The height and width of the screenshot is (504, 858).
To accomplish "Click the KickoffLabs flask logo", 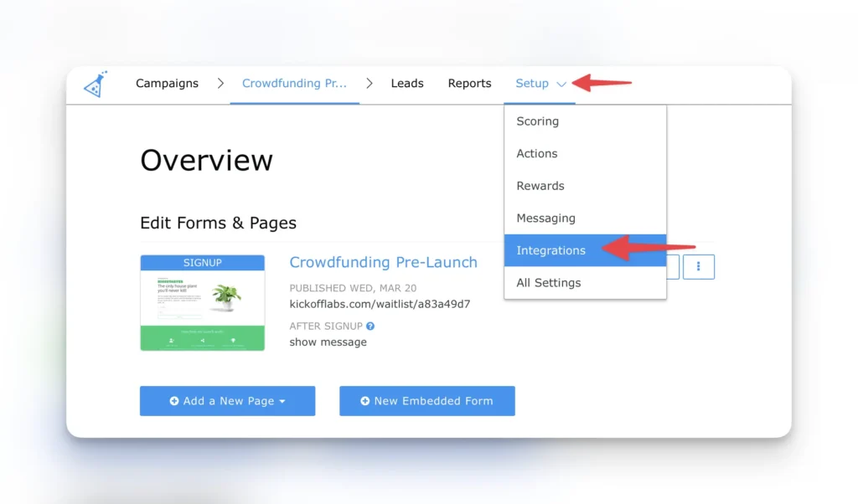I will pyautogui.click(x=96, y=85).
